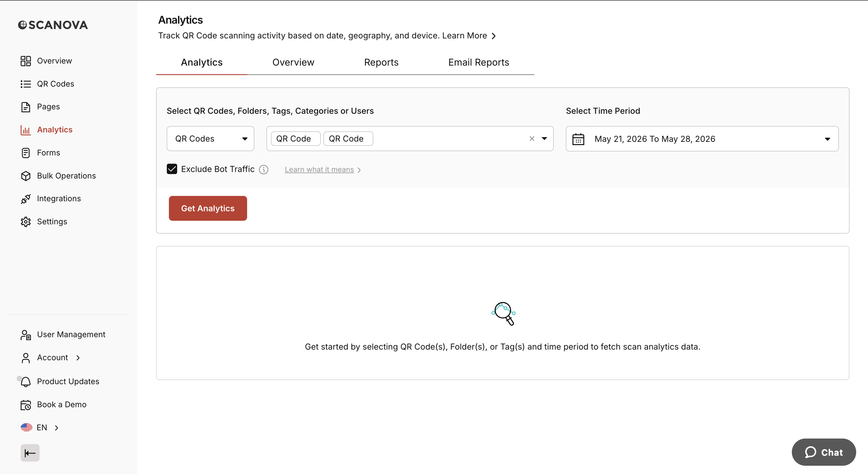The height and width of the screenshot is (474, 868).
Task: Click the Scanova logo
Action: [x=53, y=25]
